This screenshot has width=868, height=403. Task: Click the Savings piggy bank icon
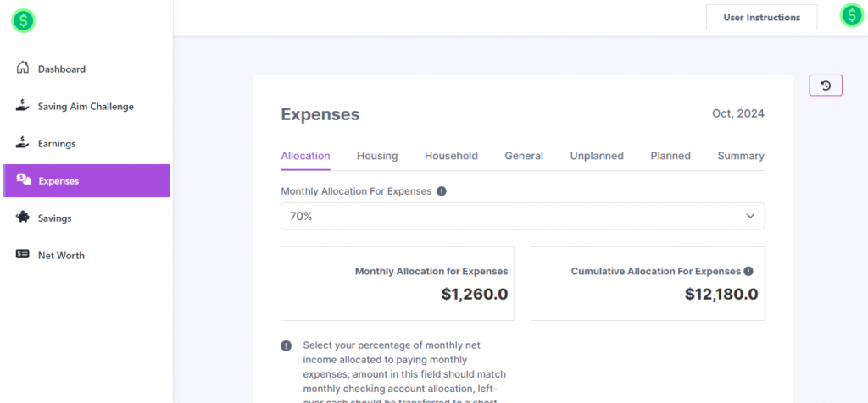pos(24,218)
